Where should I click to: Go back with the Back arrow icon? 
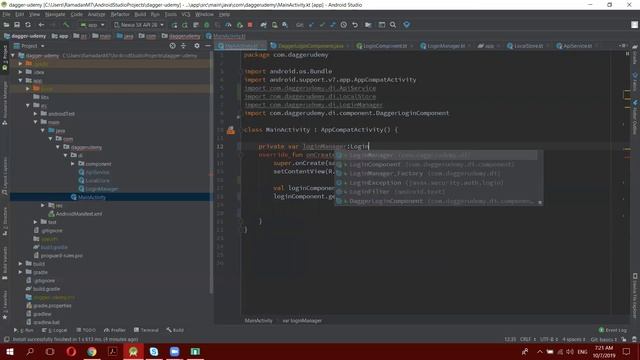(x=41, y=25)
